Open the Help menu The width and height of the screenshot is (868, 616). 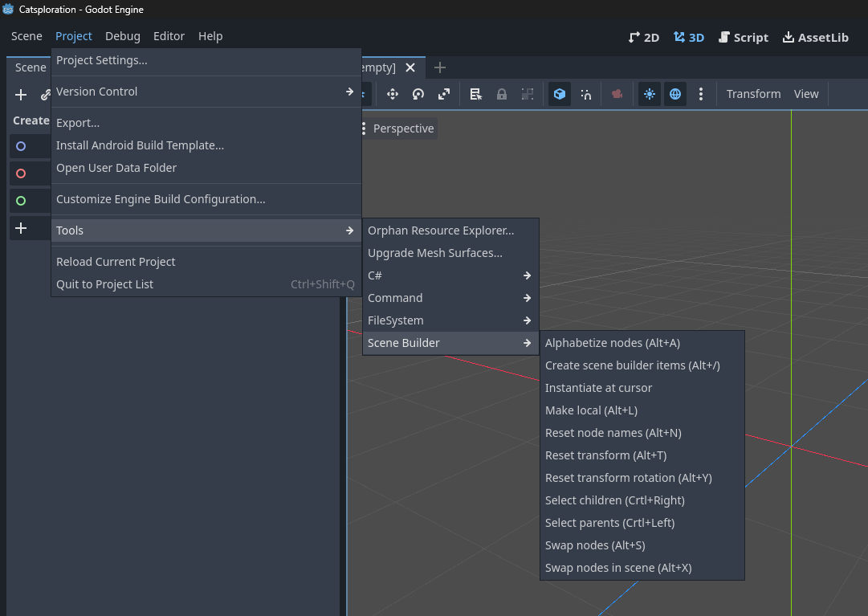click(210, 36)
